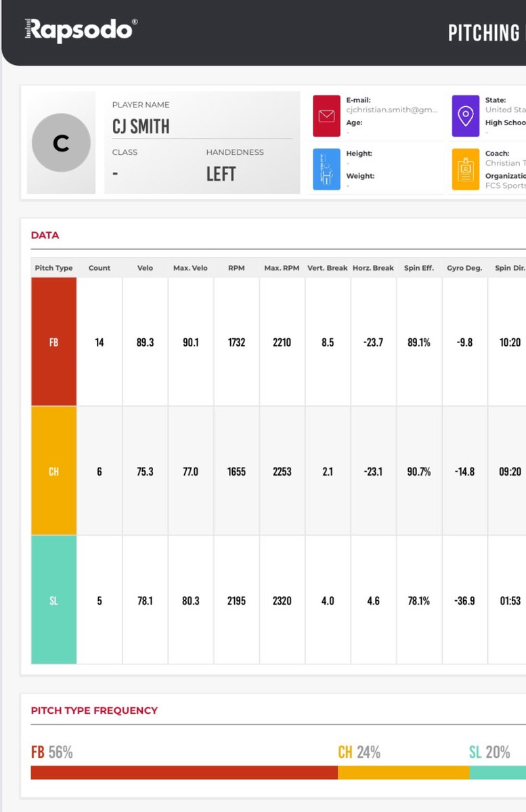Click the Max. Velo column header
The image size is (526, 812).
pos(191,268)
